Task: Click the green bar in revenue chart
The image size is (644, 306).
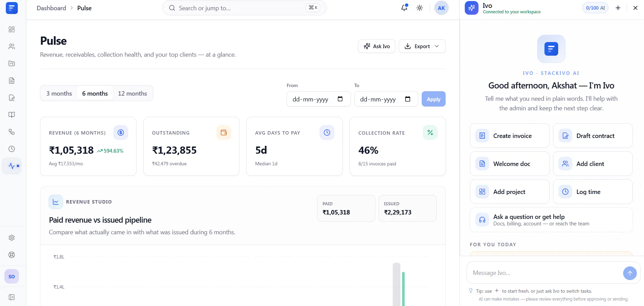Action: click(404, 289)
